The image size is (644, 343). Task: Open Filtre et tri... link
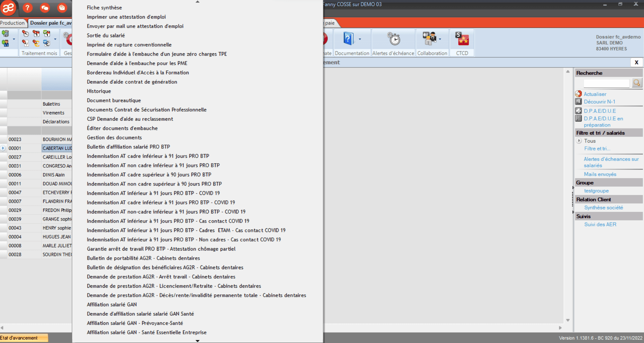tap(597, 148)
